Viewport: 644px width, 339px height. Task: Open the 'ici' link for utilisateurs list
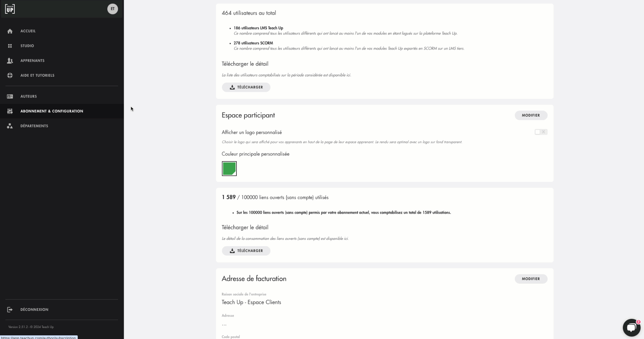(x=349, y=75)
